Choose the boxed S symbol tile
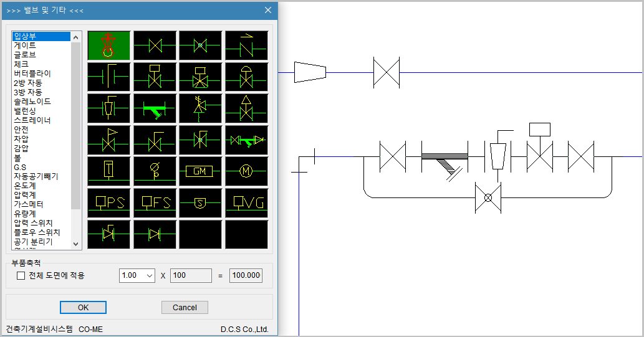This screenshot has width=644, height=337. coord(200,202)
